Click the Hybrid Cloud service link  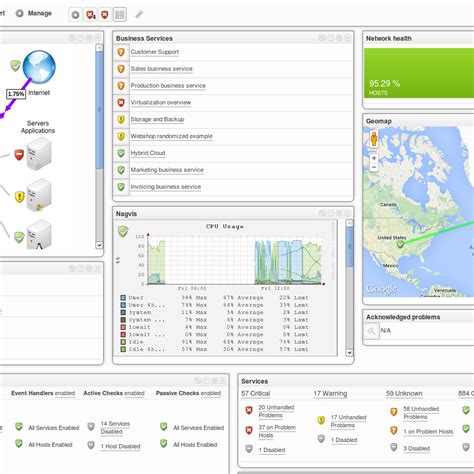148,153
